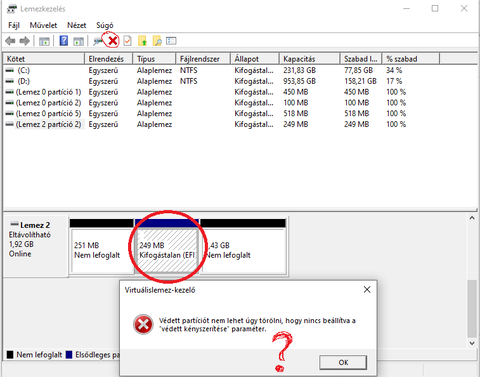Select the Lemez 0 partíció 2 row
Viewport: 480px width, 377px height.
[x=222, y=103]
